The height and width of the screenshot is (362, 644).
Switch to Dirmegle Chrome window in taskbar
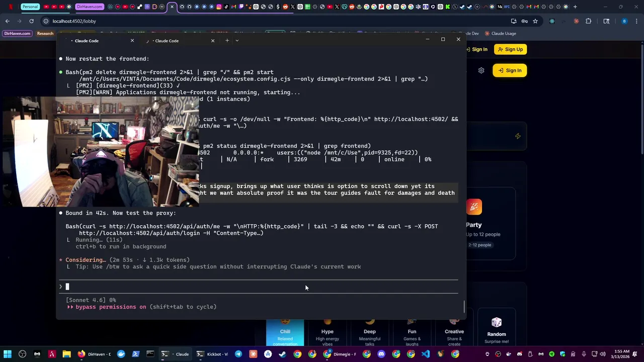(340, 354)
